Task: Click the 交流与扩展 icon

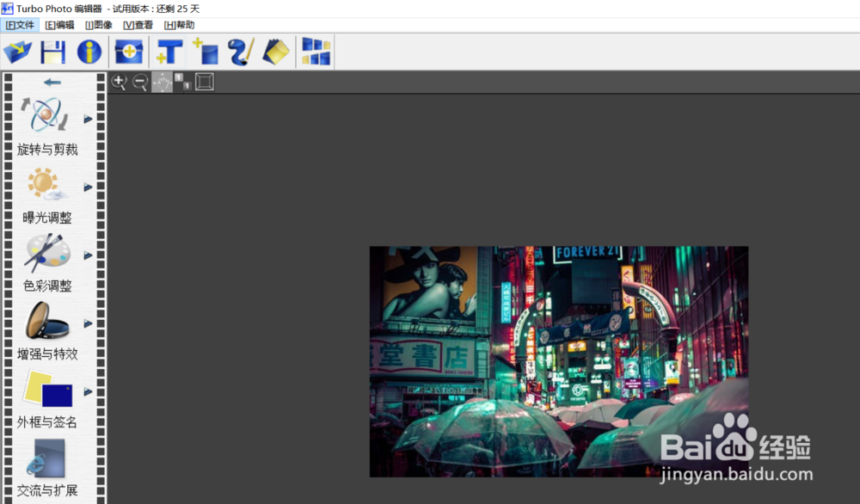Action: click(x=46, y=458)
